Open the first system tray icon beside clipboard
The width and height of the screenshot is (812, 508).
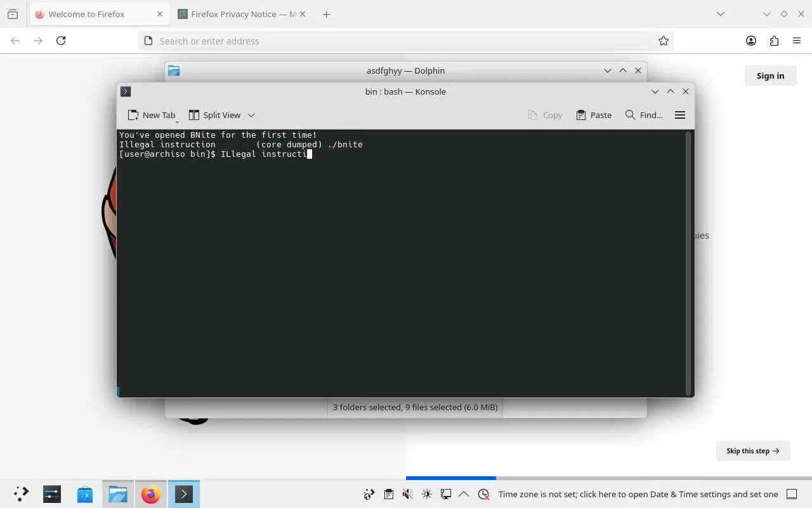[x=369, y=494]
